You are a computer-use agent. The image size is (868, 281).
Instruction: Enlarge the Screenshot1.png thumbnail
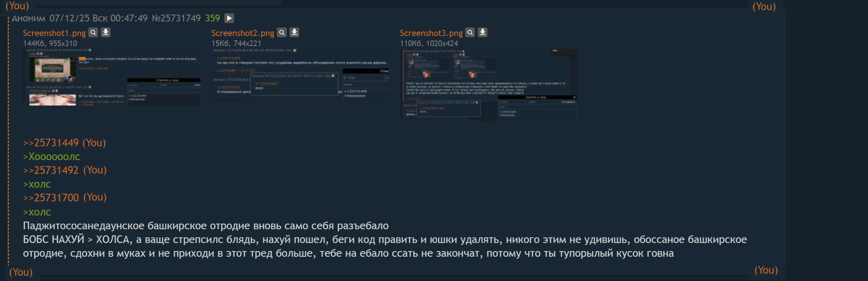[112, 77]
